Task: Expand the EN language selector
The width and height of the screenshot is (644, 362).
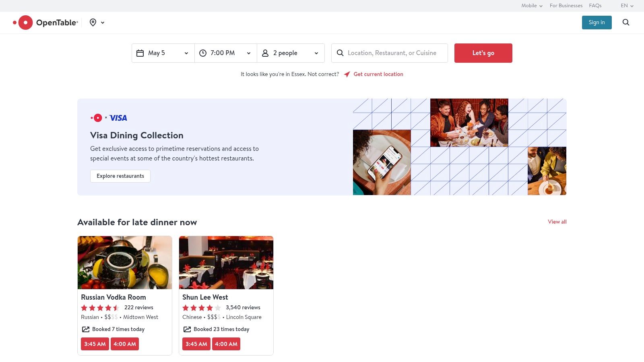Action: point(627,6)
